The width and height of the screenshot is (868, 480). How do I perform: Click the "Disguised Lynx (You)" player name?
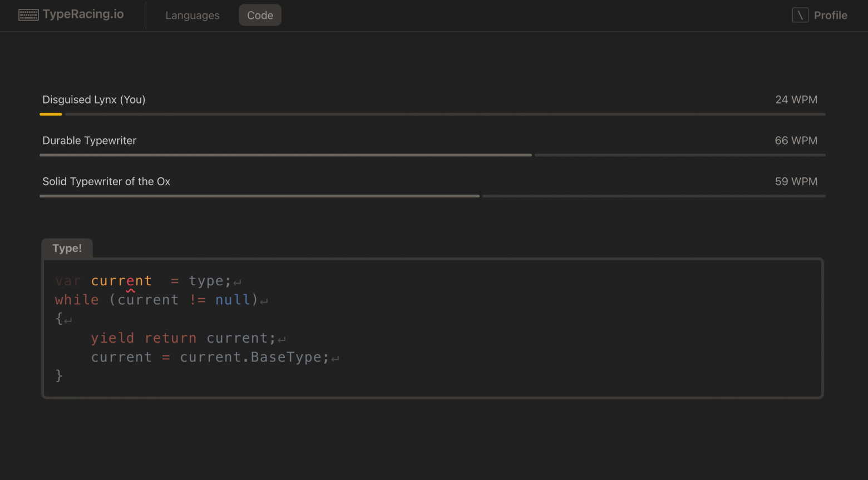93,100
